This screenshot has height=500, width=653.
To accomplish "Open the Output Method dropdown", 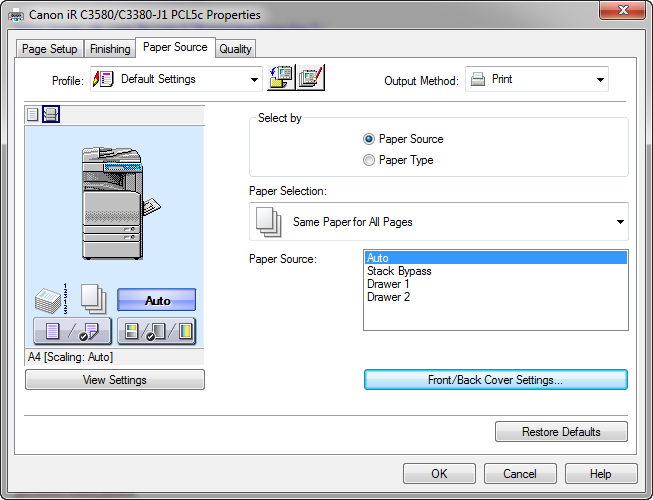I will [x=537, y=79].
